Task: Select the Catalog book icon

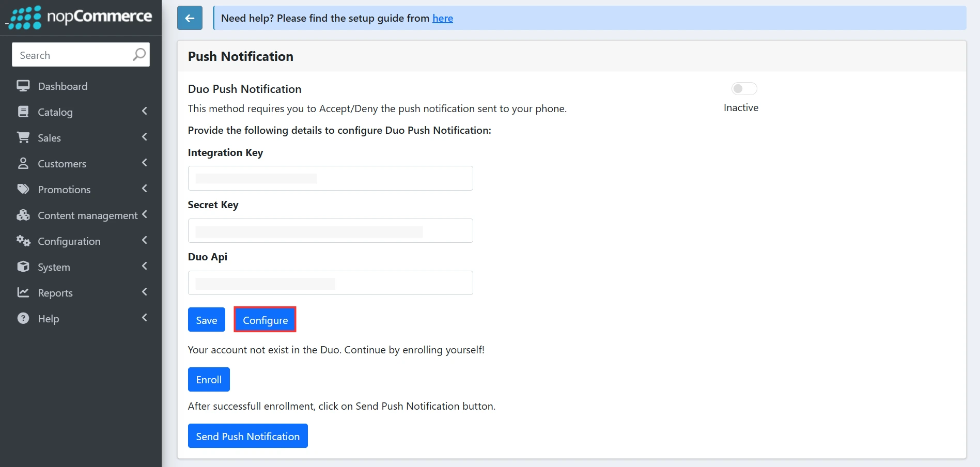Action: [x=23, y=112]
